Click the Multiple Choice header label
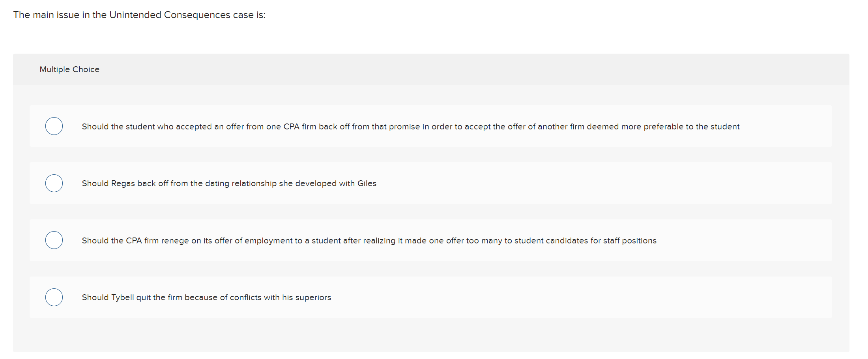868x359 pixels. [x=69, y=69]
